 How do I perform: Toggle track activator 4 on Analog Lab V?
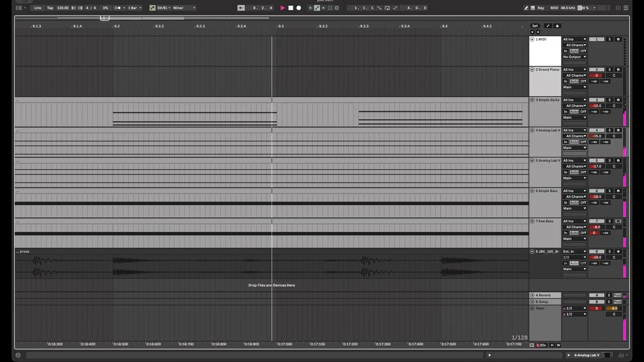tap(597, 130)
